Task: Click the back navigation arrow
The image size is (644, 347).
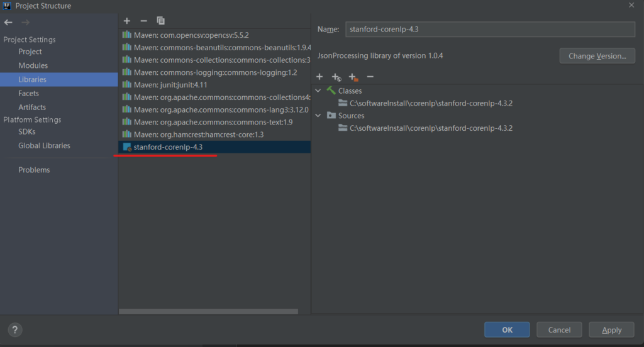Action: point(8,22)
